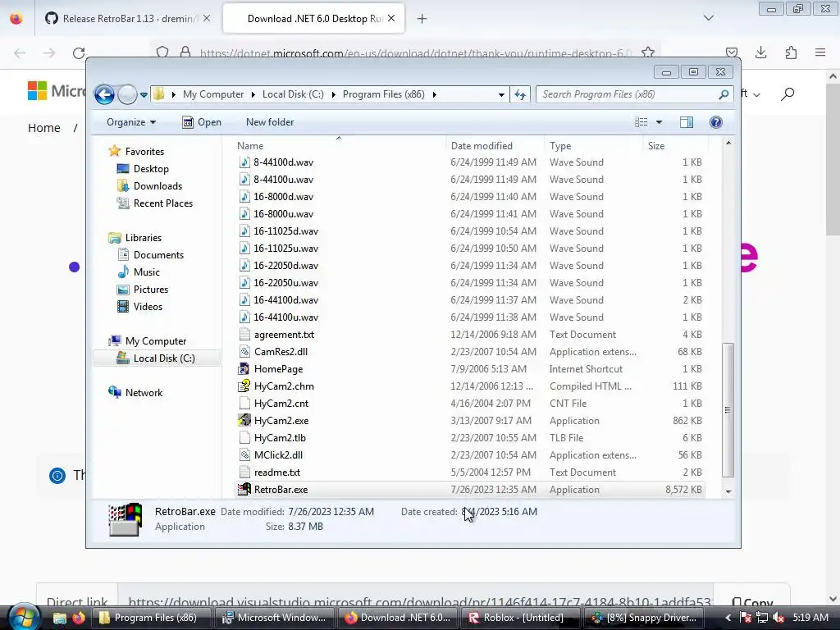The height and width of the screenshot is (630, 840).
Task: Toggle the preview pane button
Action: click(x=687, y=122)
